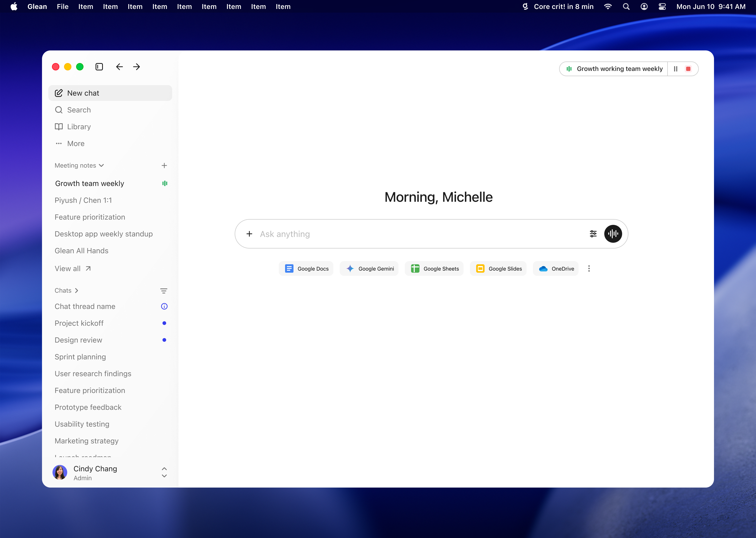Open the Growth working team weekly recording
Viewport: 756px width, 538px height.
(x=614, y=69)
